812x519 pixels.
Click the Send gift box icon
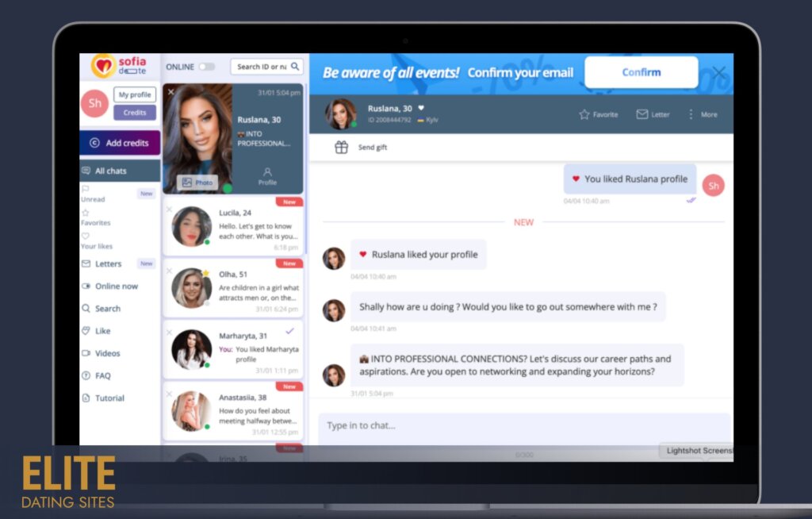click(341, 147)
